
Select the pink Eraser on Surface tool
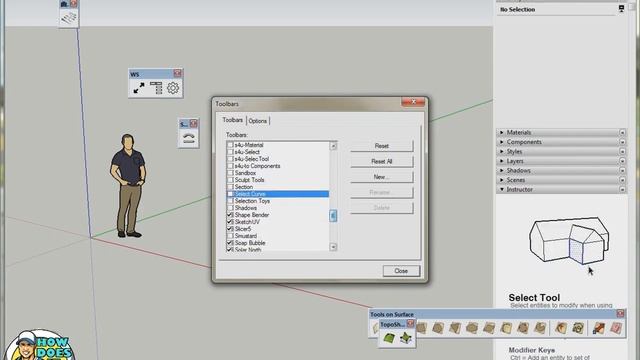(616, 328)
